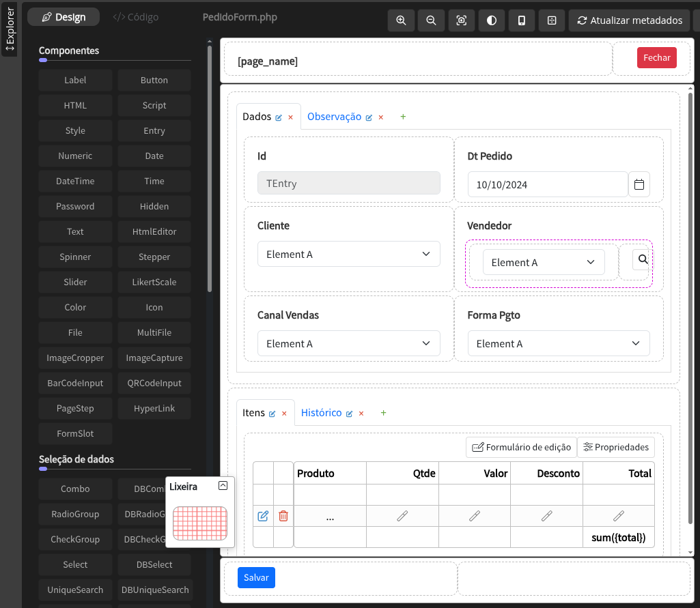Viewport: 700px width, 608px height.
Task: Click the zoom in magnifier icon
Action: point(401,20)
